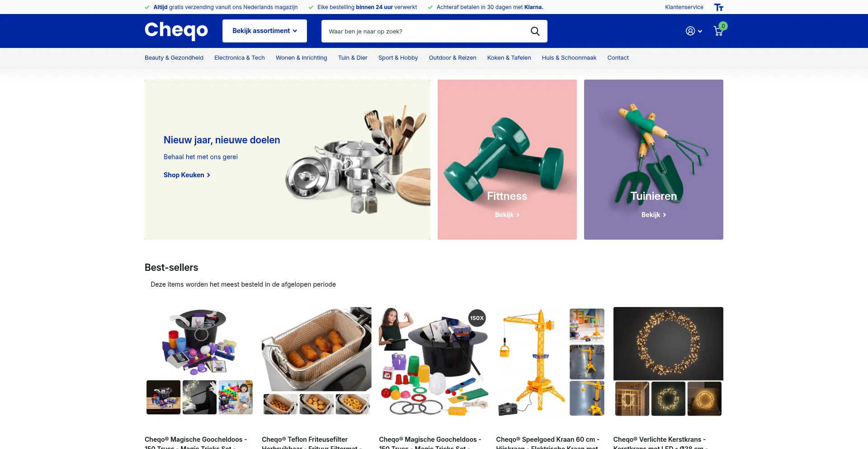Click the text size icon

pyautogui.click(x=719, y=7)
